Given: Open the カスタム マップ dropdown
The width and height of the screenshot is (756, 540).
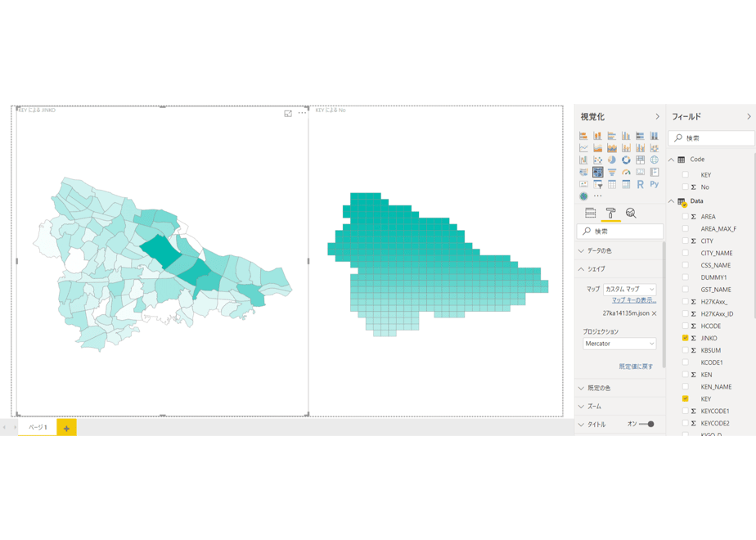Looking at the screenshot, I should [630, 290].
